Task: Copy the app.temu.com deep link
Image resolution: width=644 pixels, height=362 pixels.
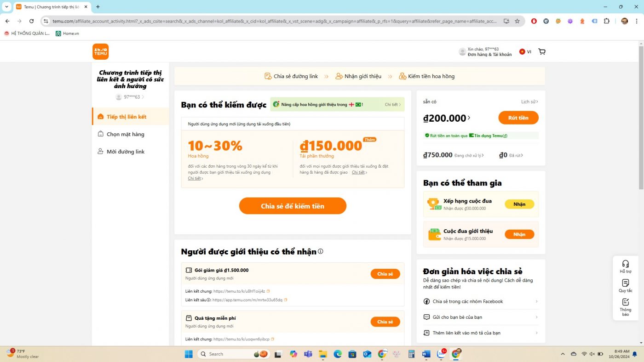Action: pyautogui.click(x=285, y=300)
